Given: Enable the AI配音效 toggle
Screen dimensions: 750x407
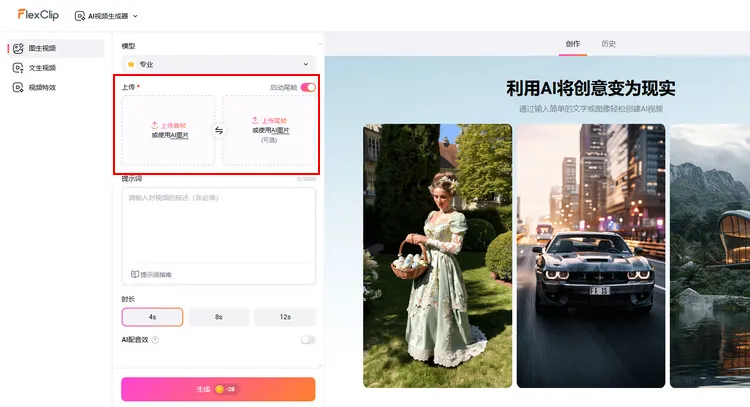Looking at the screenshot, I should tap(308, 340).
